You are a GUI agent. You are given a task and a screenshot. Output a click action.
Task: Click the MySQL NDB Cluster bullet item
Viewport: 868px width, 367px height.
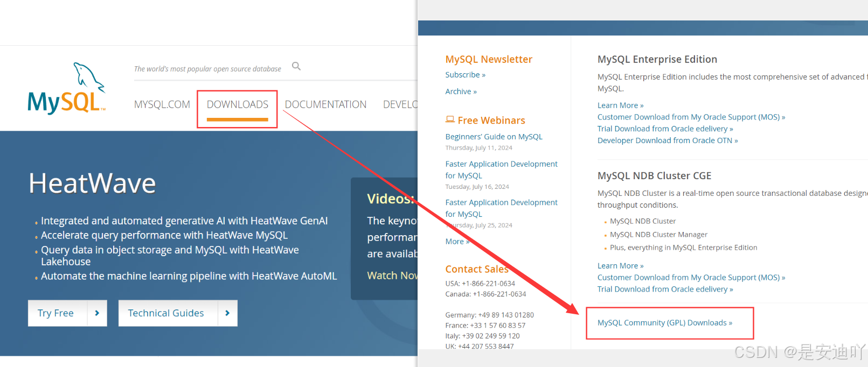[643, 221]
